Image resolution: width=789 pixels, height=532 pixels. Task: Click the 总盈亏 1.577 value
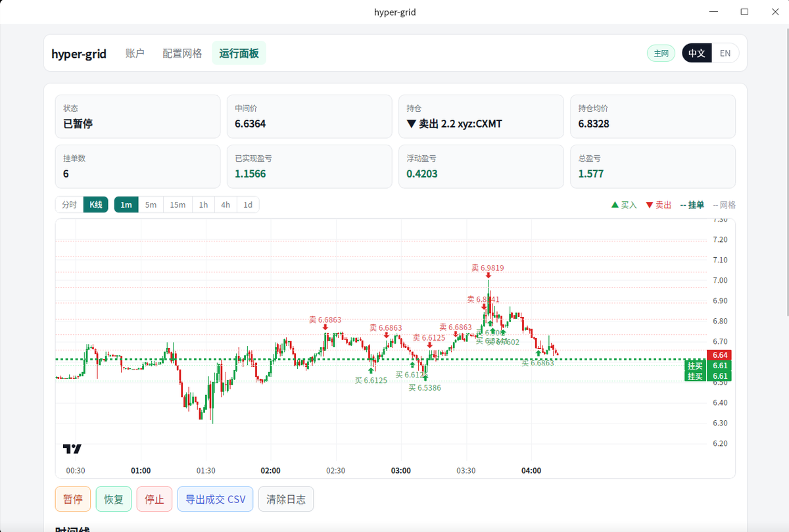(591, 174)
